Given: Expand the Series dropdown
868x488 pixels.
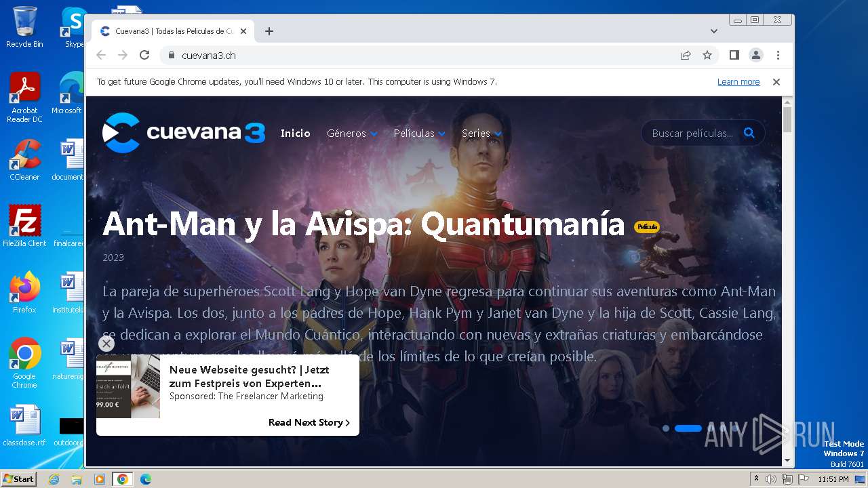Looking at the screenshot, I should [481, 134].
